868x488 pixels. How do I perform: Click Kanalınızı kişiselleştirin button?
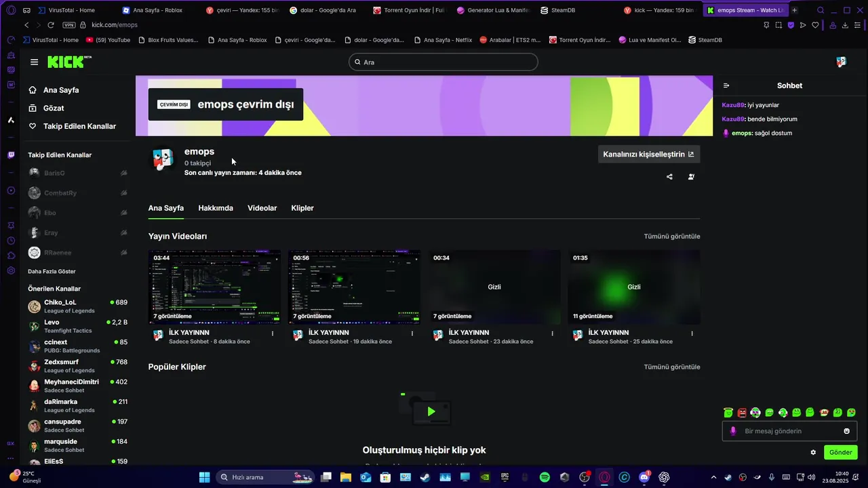649,155
